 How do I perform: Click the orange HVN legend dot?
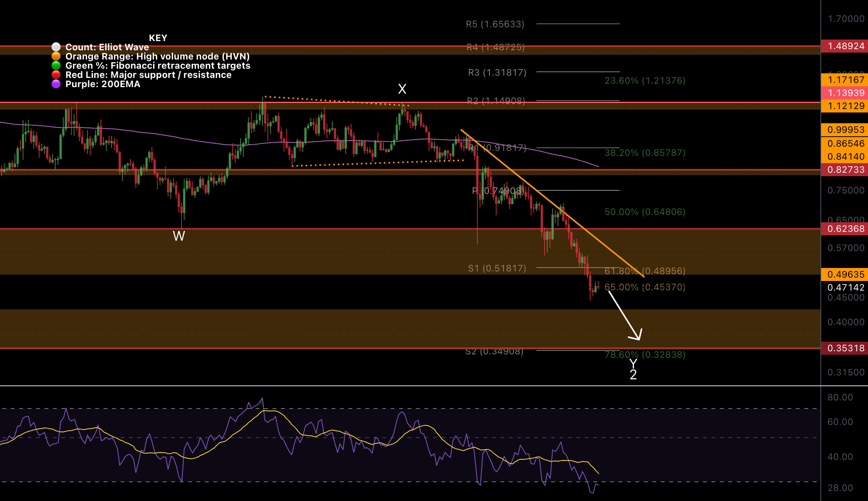(x=56, y=56)
